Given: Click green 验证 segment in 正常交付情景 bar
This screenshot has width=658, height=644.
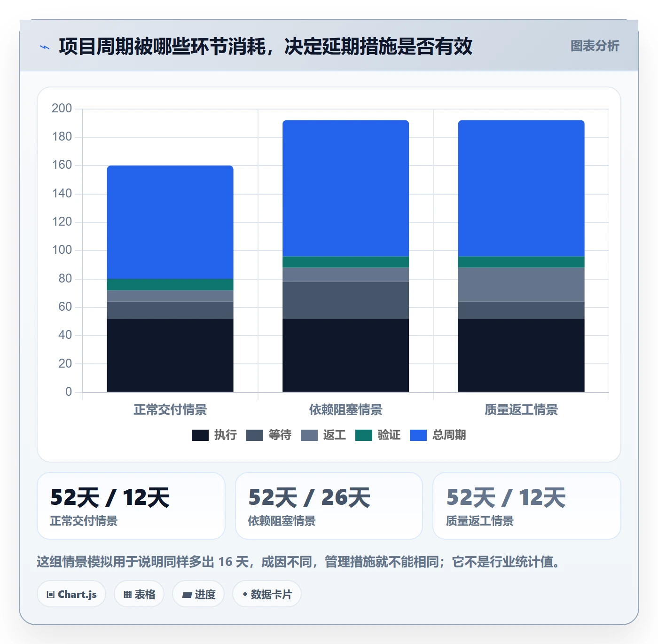Looking at the screenshot, I should click(x=170, y=285).
